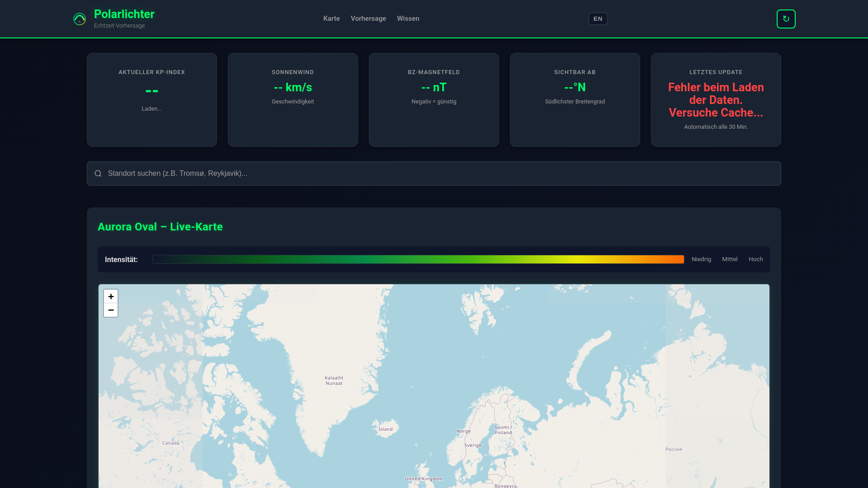Click the refresh data icon button

pos(786,19)
